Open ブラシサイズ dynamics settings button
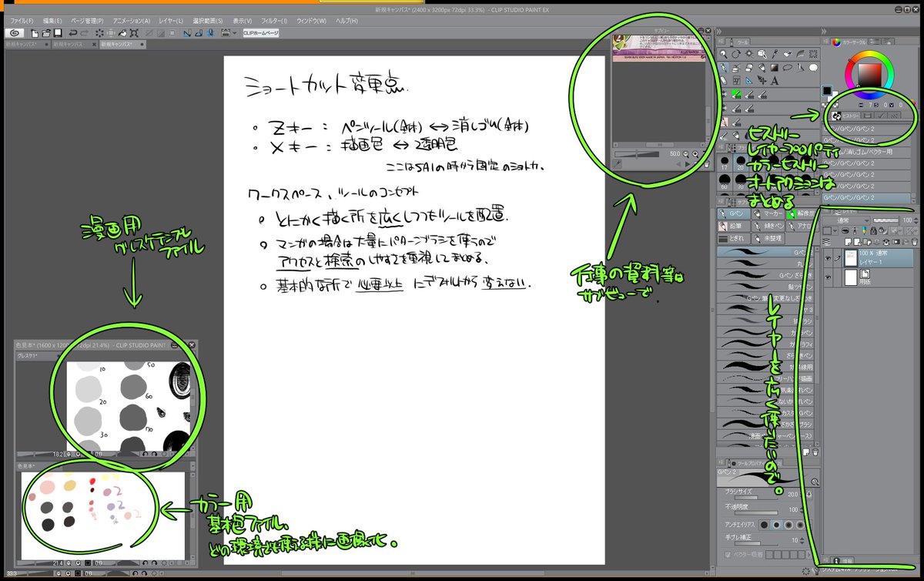 (x=809, y=495)
